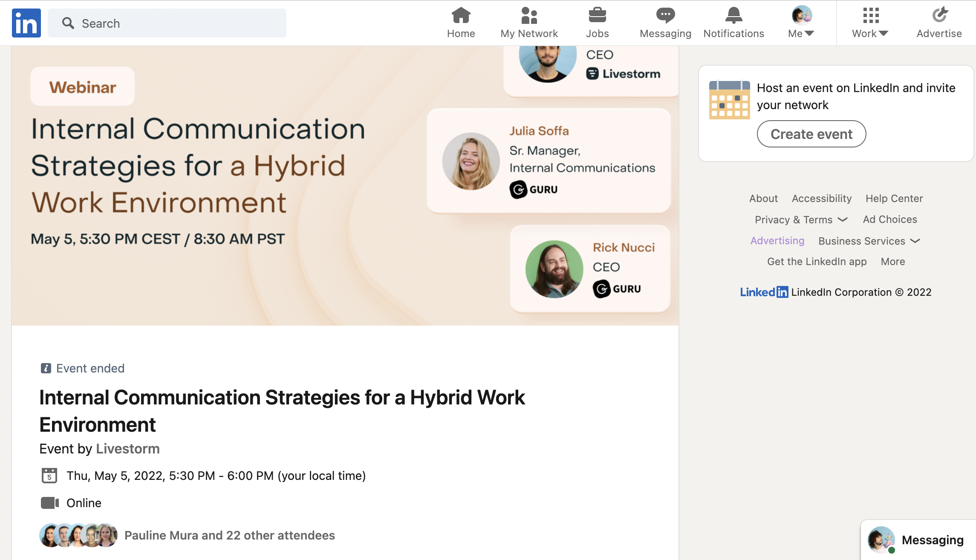Open the Notifications bell icon

coord(733,15)
